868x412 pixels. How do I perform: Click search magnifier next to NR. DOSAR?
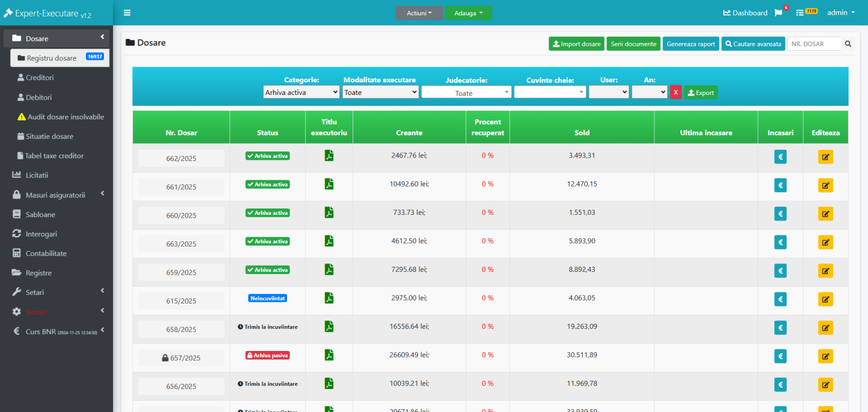(x=848, y=44)
